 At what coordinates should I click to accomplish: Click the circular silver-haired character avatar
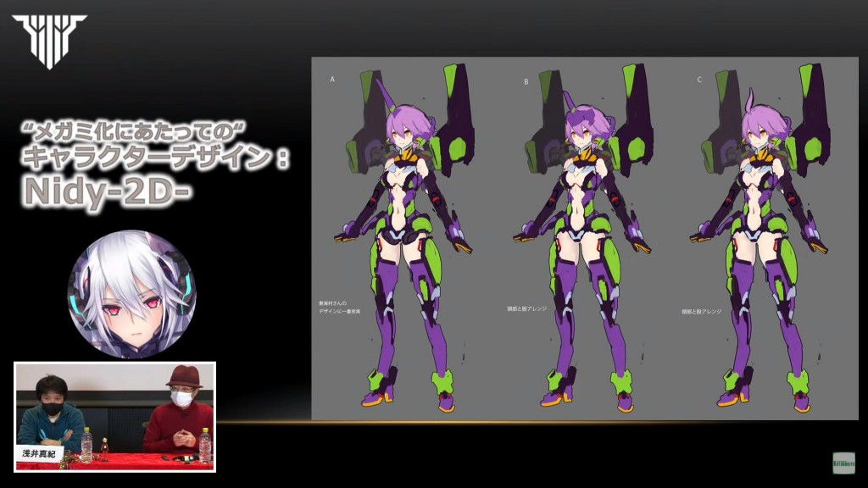pyautogui.click(x=132, y=294)
